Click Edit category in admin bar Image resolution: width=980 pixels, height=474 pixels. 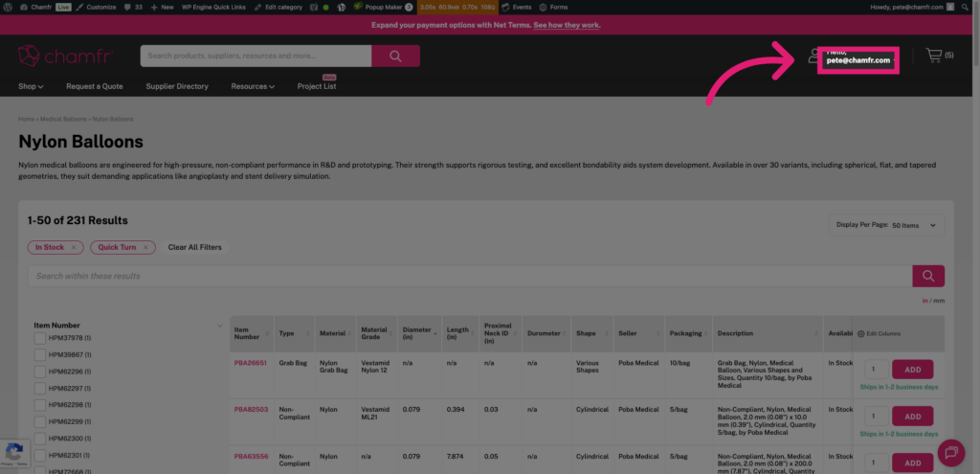coord(278,7)
